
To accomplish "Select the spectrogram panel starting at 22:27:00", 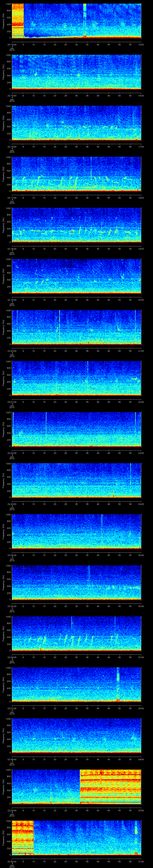I will (77, 685).
